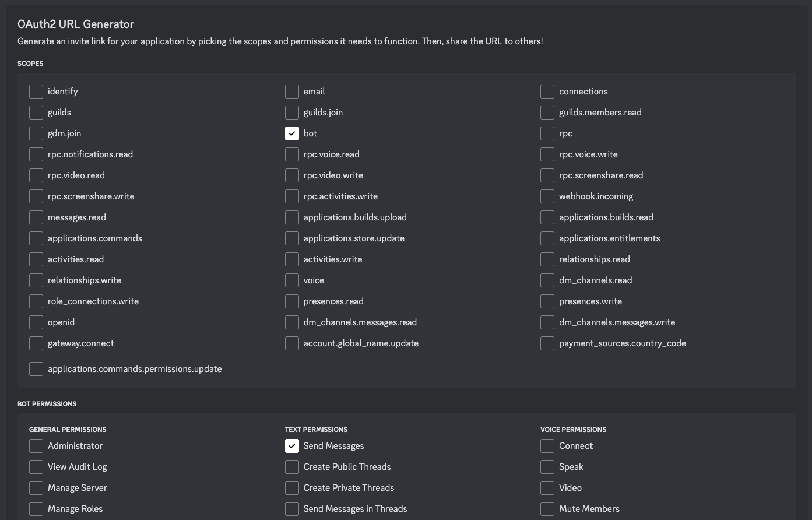The width and height of the screenshot is (812, 520).
Task: Select the rpc.voice.write scope checkbox
Action: [547, 154]
